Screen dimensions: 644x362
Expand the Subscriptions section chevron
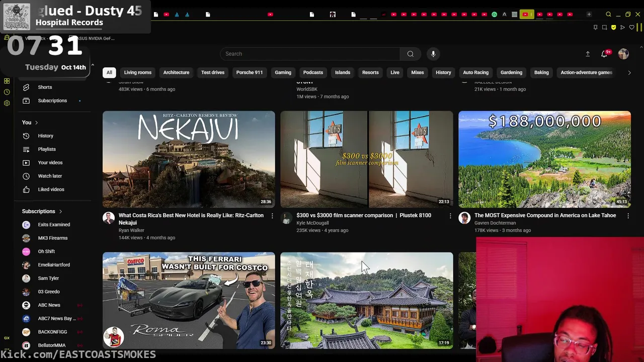click(60, 212)
